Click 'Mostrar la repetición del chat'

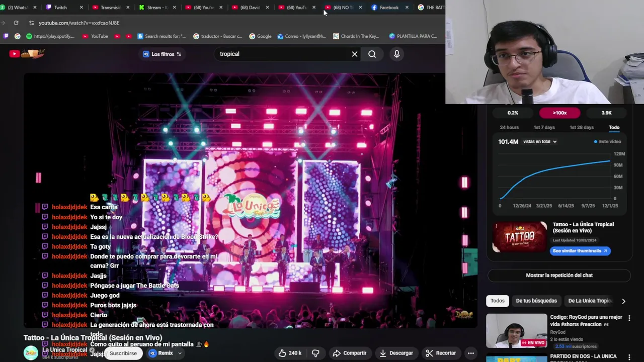tap(559, 276)
